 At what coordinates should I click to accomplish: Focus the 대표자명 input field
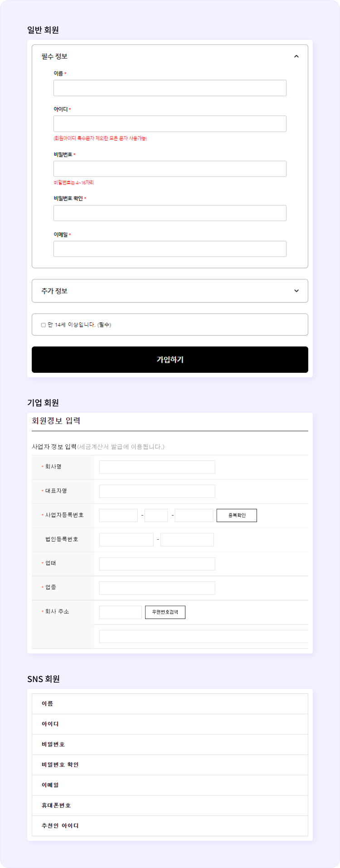[x=157, y=491]
